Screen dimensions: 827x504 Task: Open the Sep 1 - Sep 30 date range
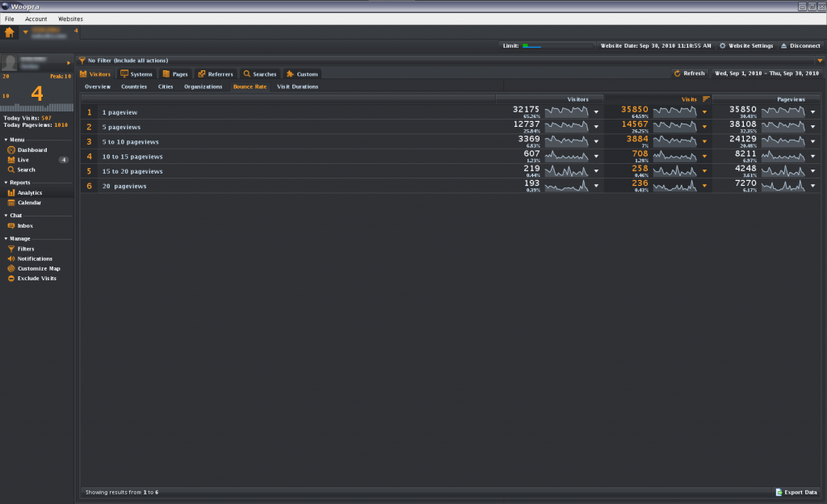(x=767, y=73)
